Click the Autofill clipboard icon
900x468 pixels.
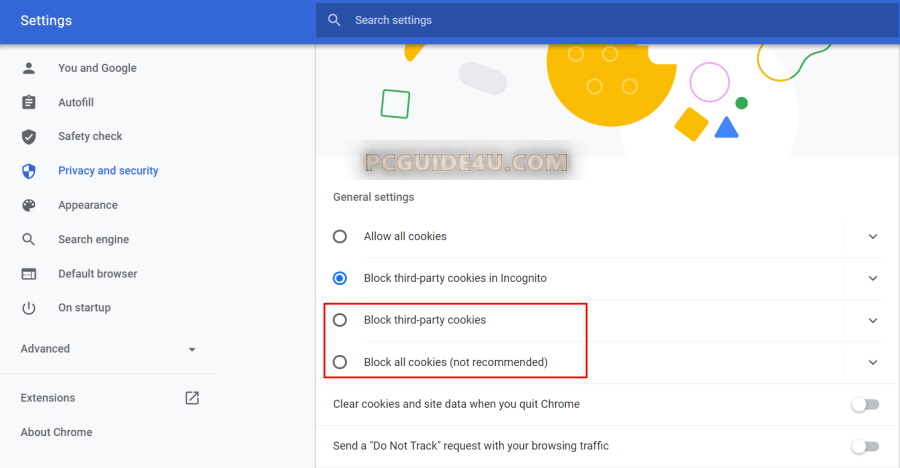click(29, 102)
